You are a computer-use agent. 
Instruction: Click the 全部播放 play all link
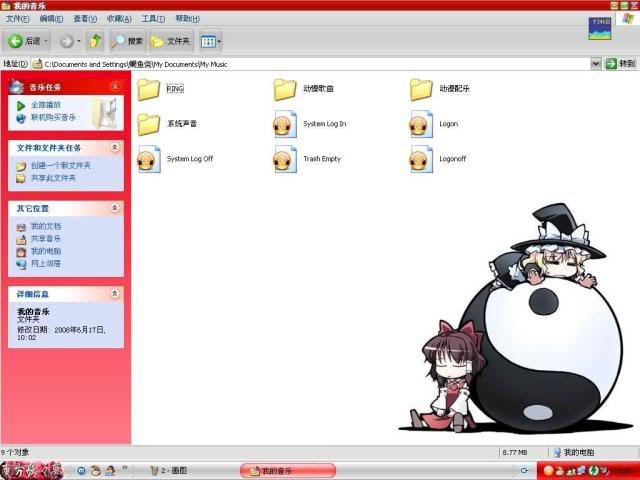46,105
